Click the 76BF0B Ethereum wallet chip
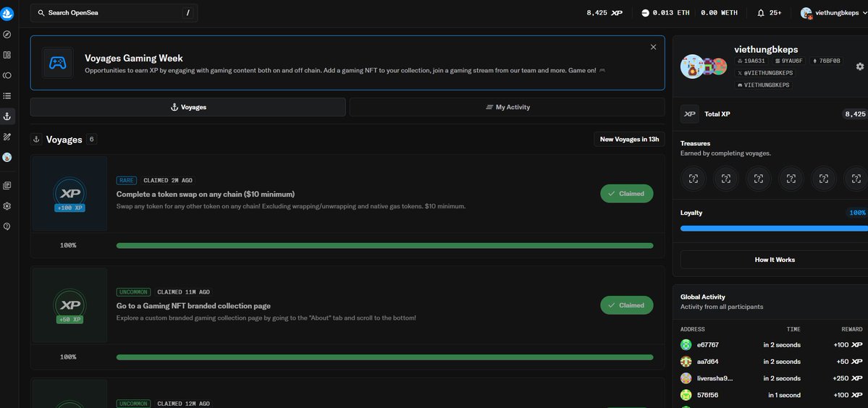Screen dimensions: 868x408 (826, 61)
